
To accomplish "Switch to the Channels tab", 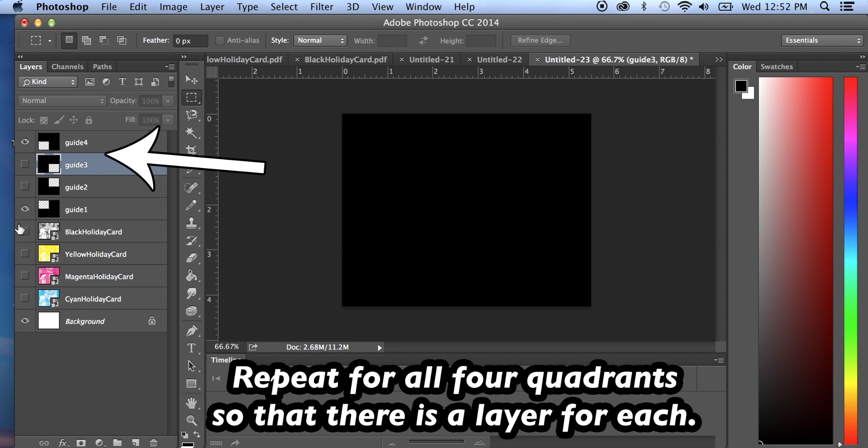I will pyautogui.click(x=67, y=66).
